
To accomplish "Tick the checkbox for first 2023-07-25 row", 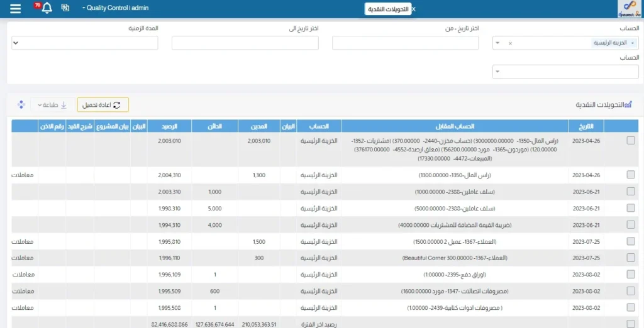I will click(631, 241).
